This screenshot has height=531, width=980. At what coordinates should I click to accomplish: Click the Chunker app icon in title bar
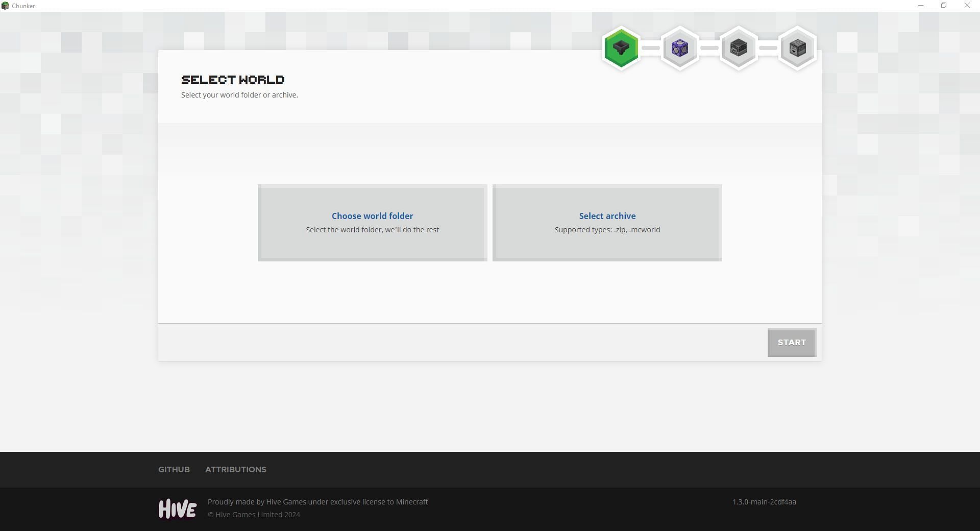click(5, 6)
